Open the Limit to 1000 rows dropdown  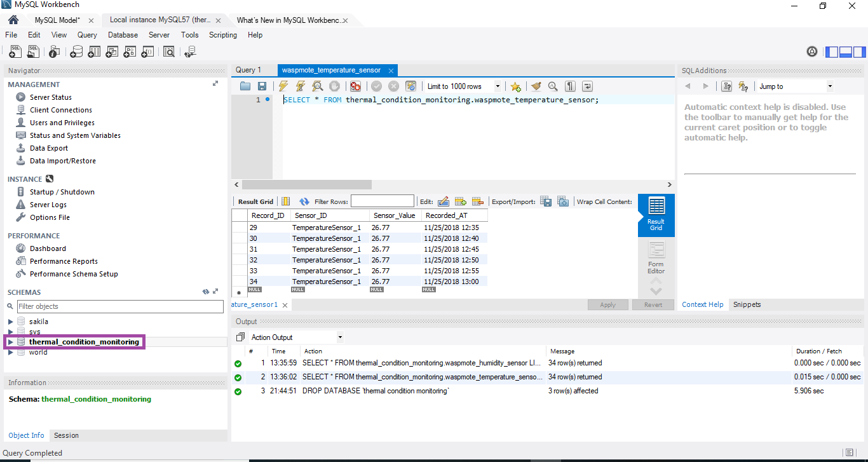[x=498, y=86]
